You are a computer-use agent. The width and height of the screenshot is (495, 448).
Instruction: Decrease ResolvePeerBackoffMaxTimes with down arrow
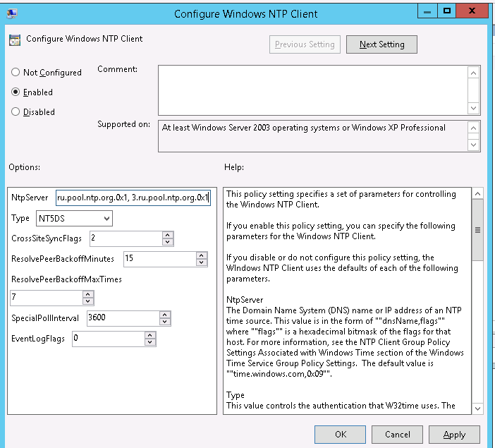[x=87, y=301]
